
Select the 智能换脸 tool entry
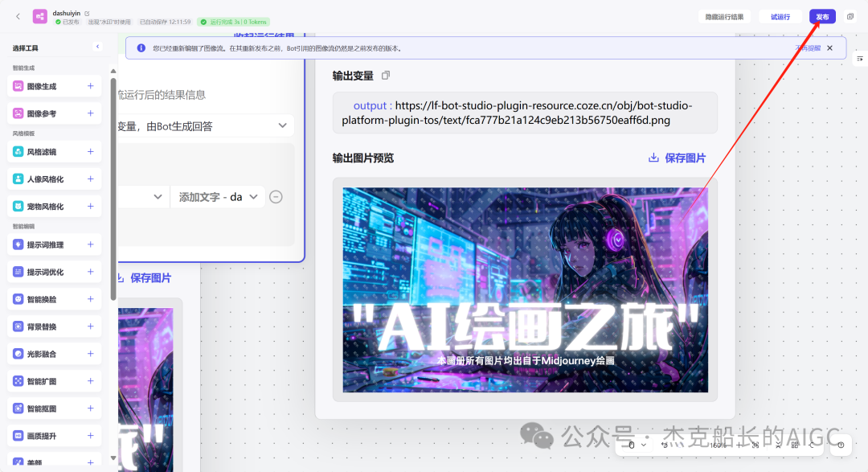point(55,298)
